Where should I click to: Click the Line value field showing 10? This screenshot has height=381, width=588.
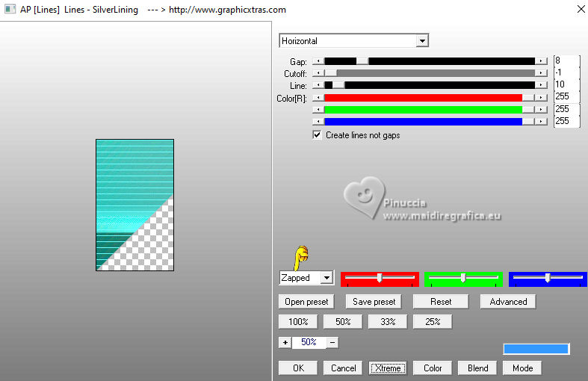(566, 84)
